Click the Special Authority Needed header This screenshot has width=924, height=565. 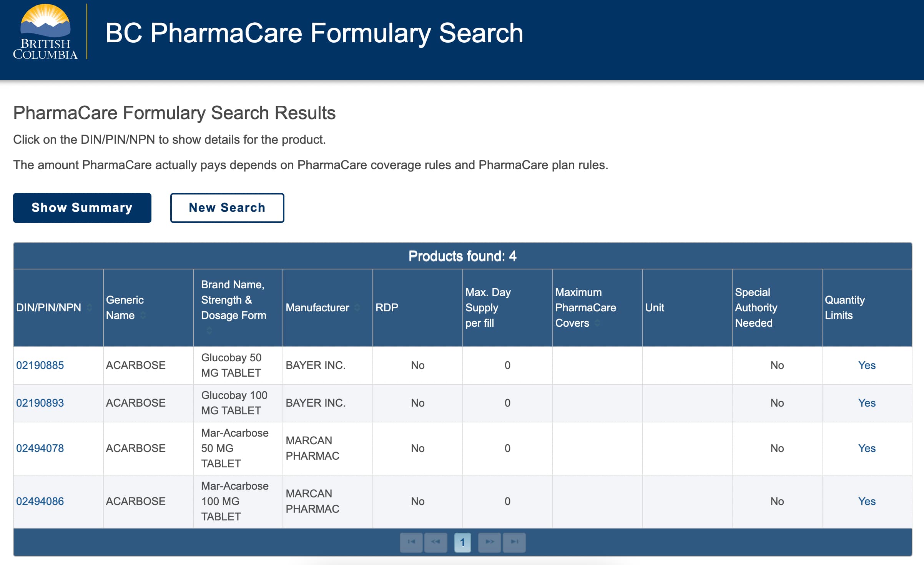(x=777, y=307)
